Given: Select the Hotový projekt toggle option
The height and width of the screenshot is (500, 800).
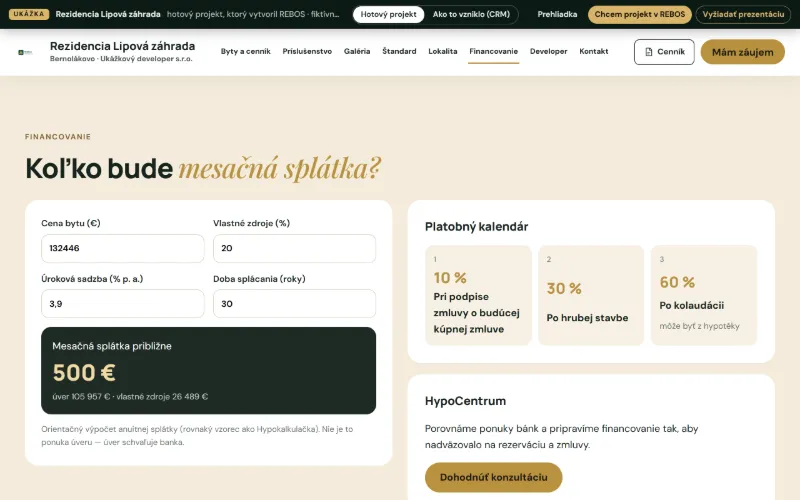Looking at the screenshot, I should pyautogui.click(x=388, y=14).
